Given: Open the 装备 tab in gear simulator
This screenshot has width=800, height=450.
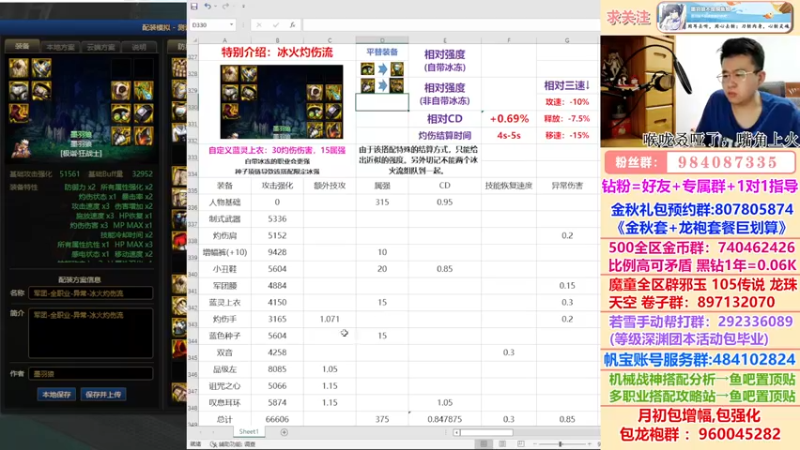Looking at the screenshot, I should [22, 46].
